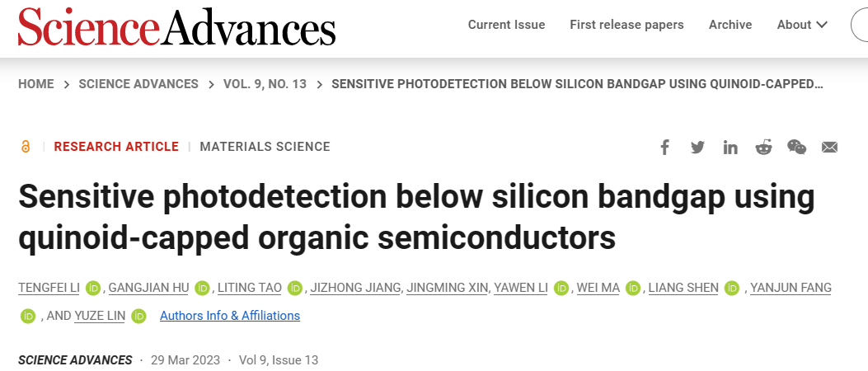The image size is (868, 371).
Task: Open Yuze Lin's ORCID iD icon
Action: tap(139, 317)
